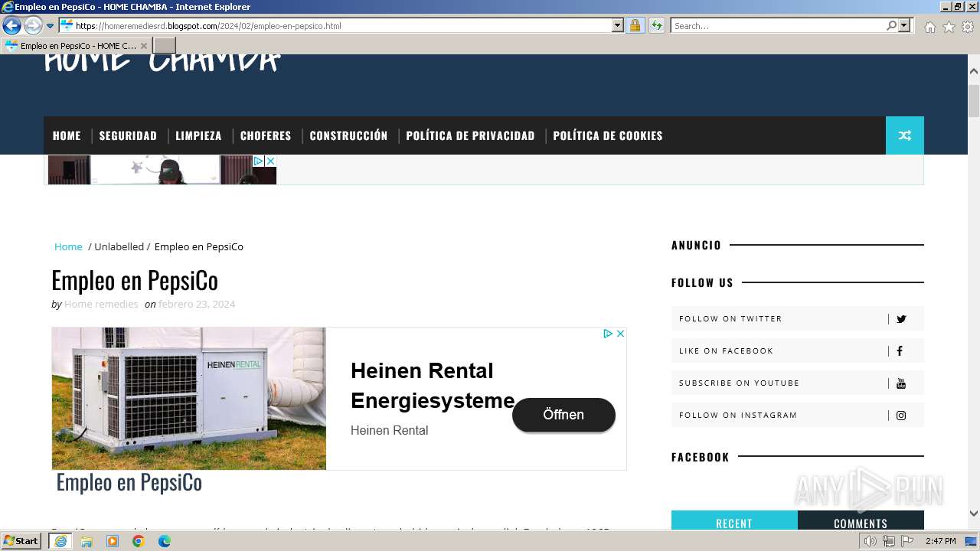The image size is (980, 551).
Task: Open search provider dropdown arrow
Action: point(904,26)
